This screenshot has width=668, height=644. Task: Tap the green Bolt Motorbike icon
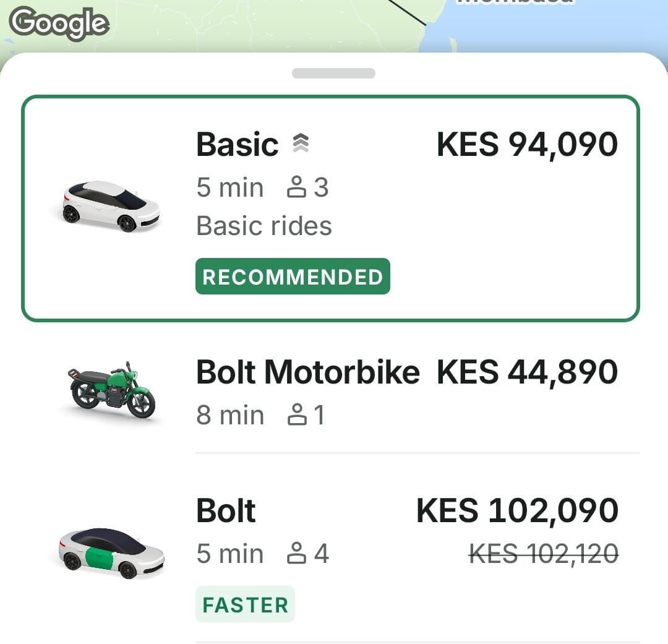coord(111,390)
